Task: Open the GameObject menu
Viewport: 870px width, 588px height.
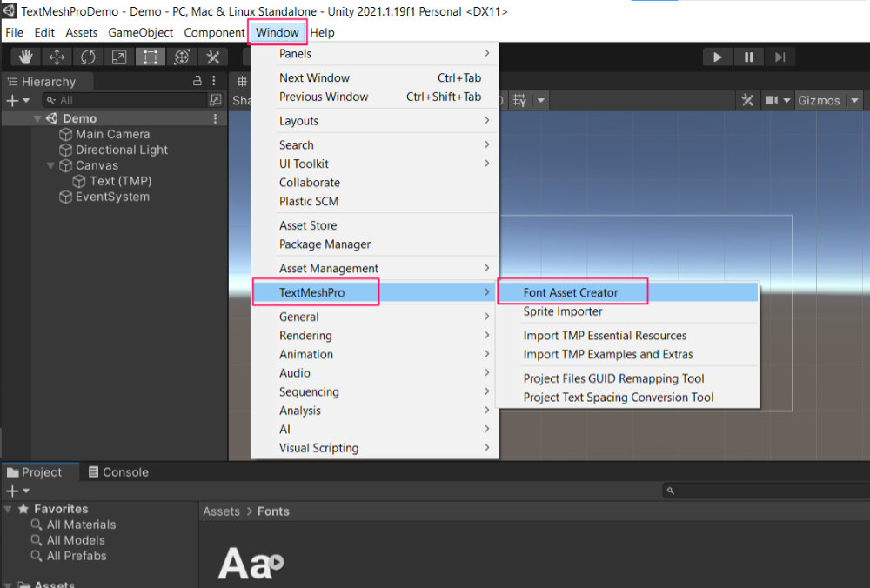Action: 140,33
